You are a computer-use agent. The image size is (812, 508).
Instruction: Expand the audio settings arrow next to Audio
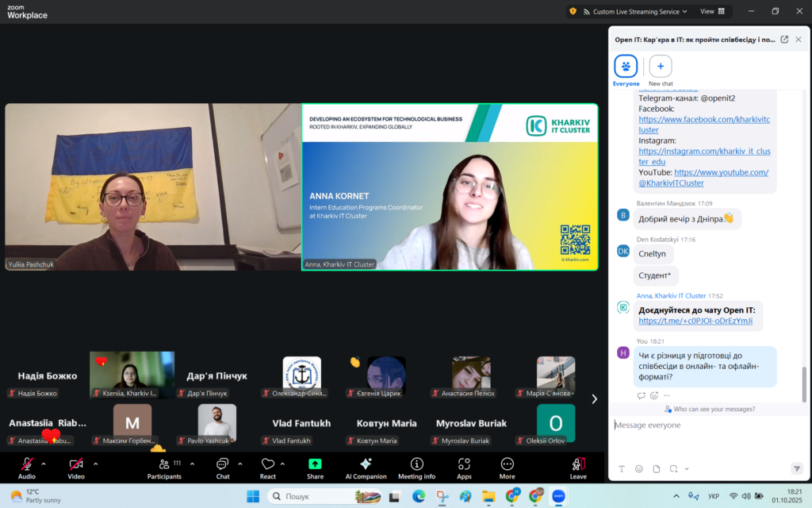point(44,464)
